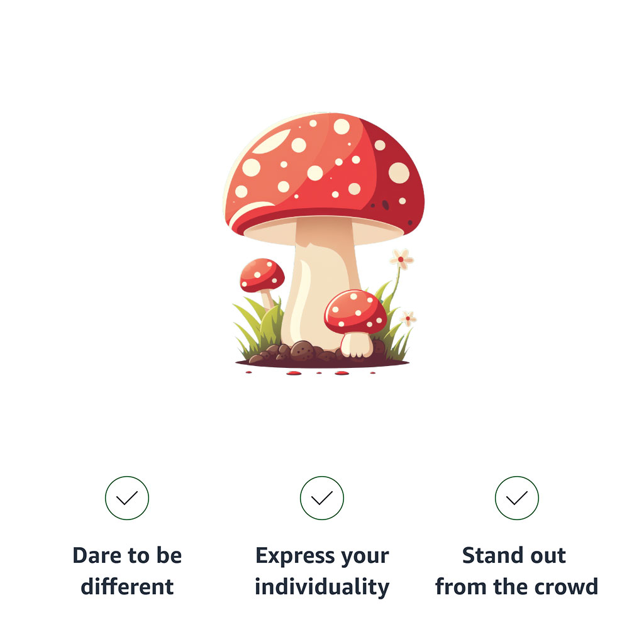Image resolution: width=644 pixels, height=644 pixels.
Task: Click the checkmark above 'Dare to be different'
Action: click(127, 498)
